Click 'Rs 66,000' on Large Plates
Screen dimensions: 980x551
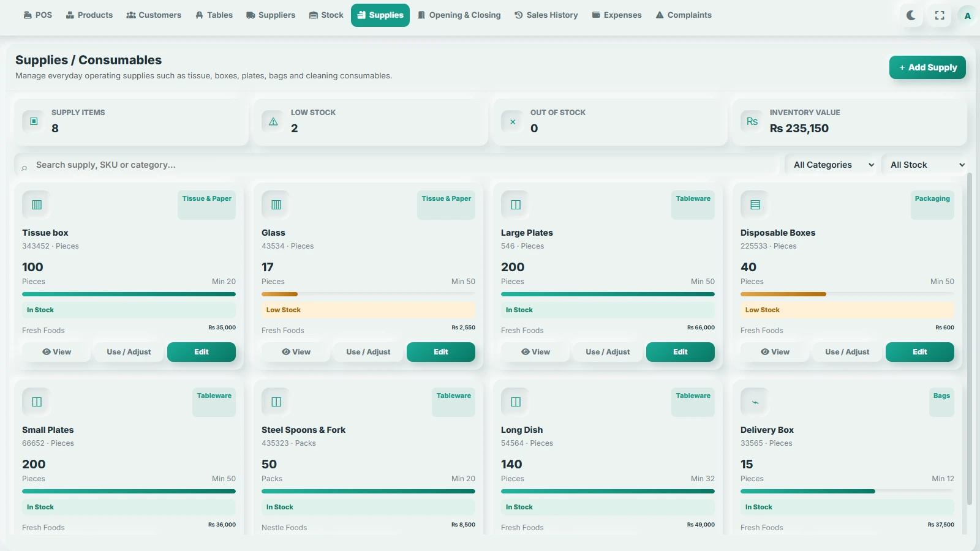click(x=701, y=328)
